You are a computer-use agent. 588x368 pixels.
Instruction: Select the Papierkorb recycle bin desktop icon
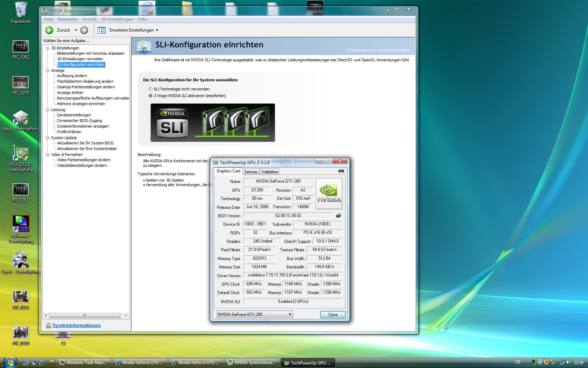[x=21, y=13]
